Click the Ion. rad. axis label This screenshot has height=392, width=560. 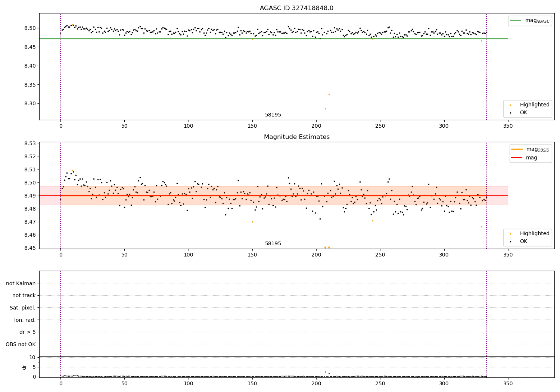pos(25,320)
